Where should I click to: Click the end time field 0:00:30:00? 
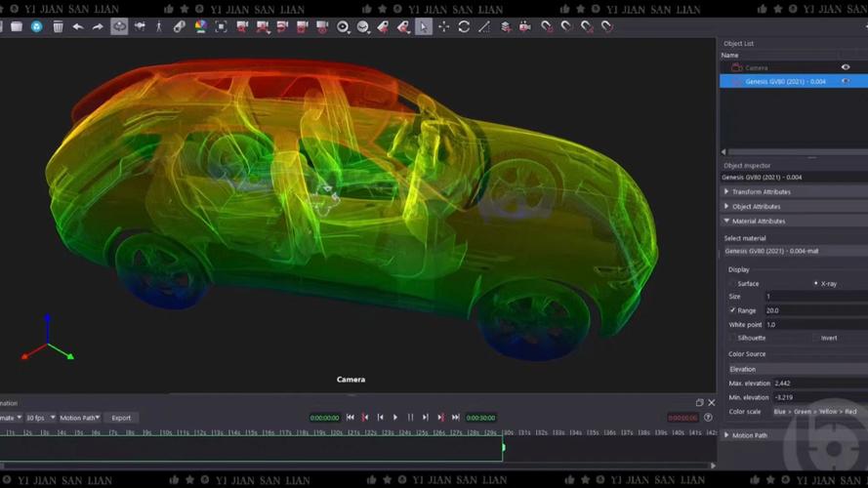(480, 418)
